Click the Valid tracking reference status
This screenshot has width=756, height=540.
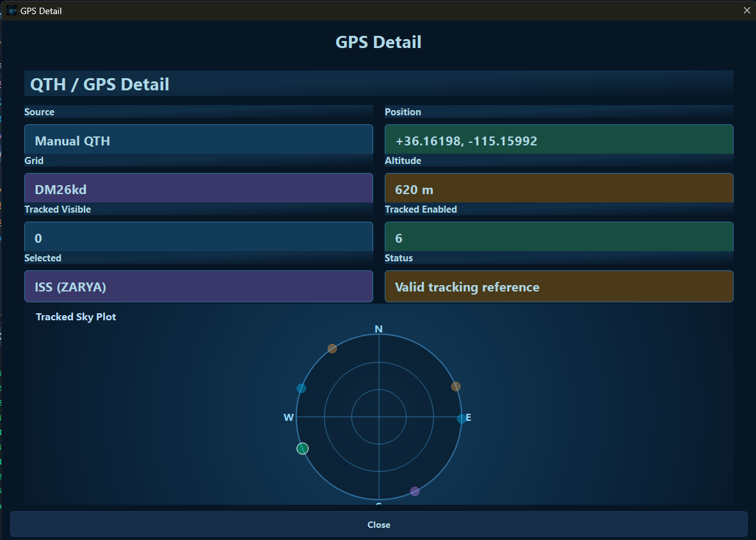tap(559, 286)
